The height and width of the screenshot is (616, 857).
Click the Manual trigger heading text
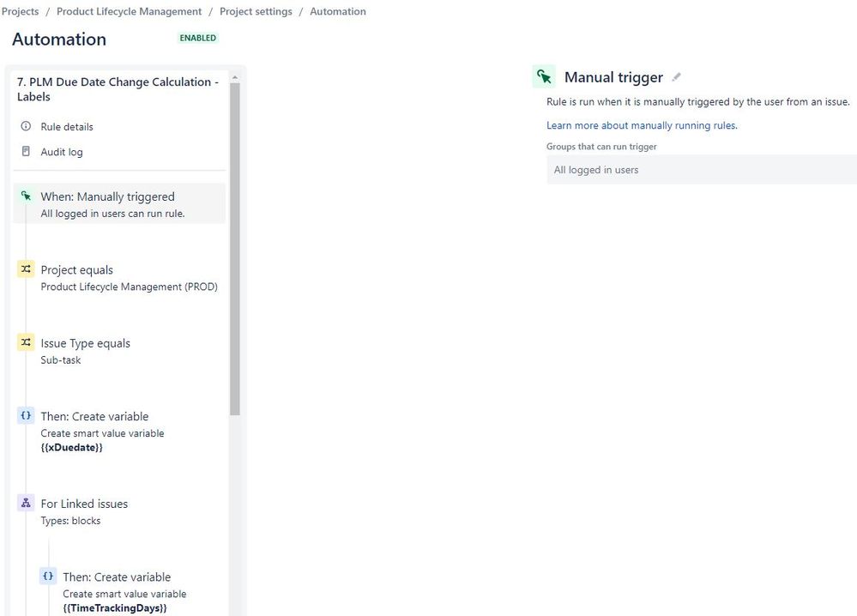point(613,77)
